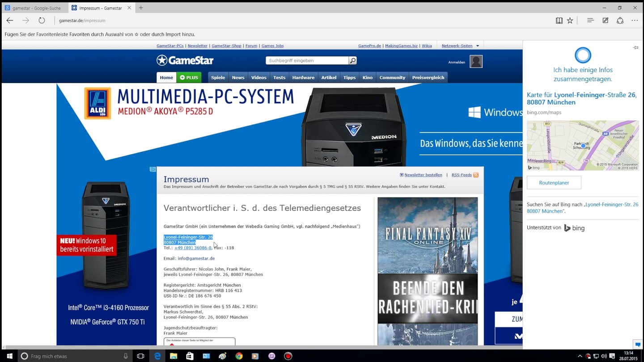
Task: Click the GameStar search magnifier button
Action: [353, 60]
